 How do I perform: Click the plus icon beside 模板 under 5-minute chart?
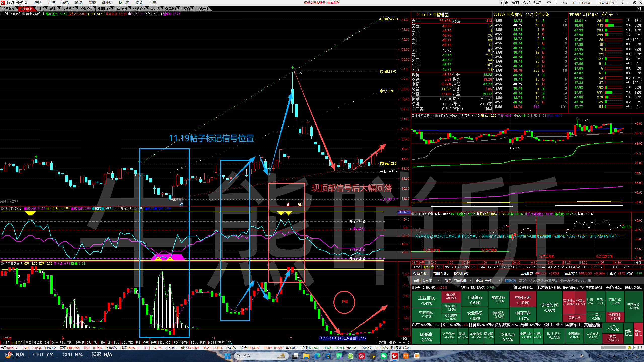tap(633, 267)
